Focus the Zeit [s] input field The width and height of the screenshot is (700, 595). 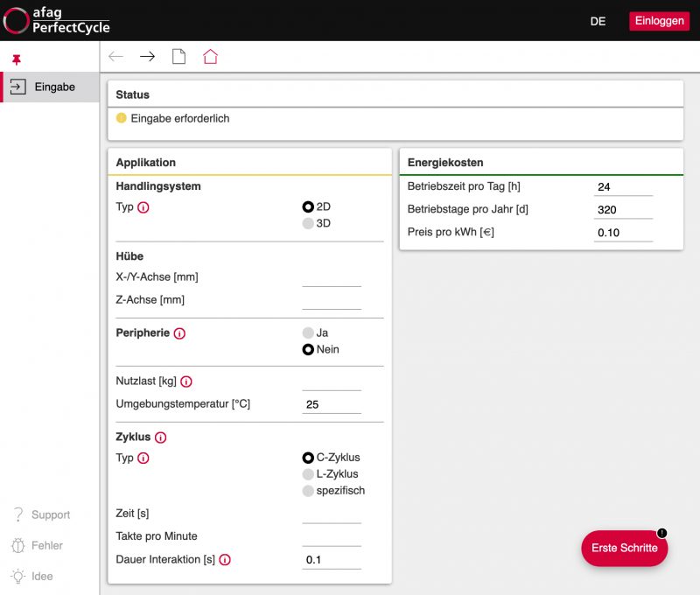332,514
